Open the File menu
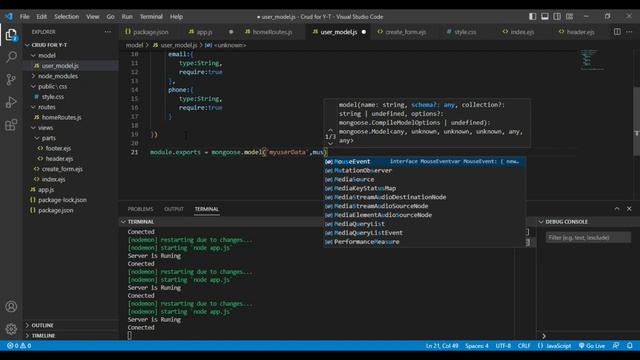 pyautogui.click(x=24, y=17)
